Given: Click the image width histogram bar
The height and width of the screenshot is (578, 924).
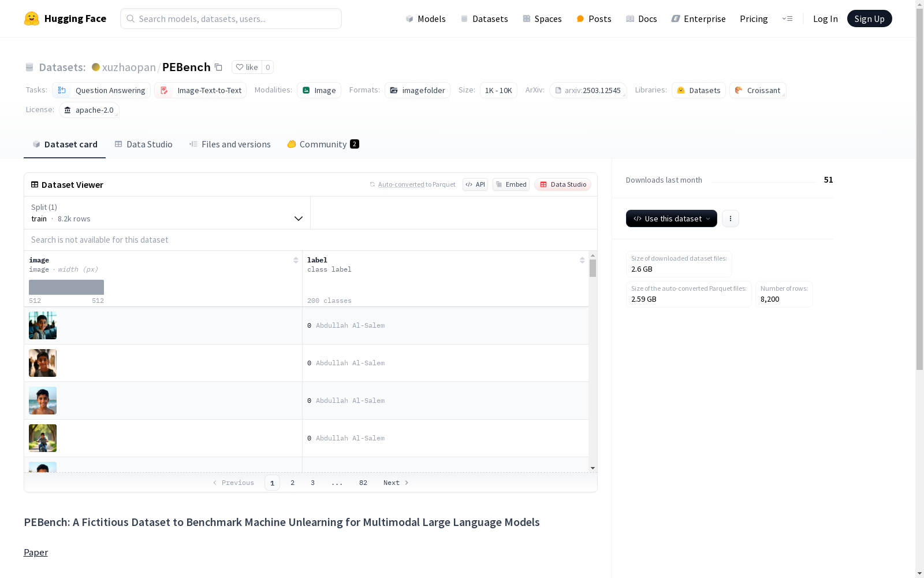Looking at the screenshot, I should tap(66, 287).
